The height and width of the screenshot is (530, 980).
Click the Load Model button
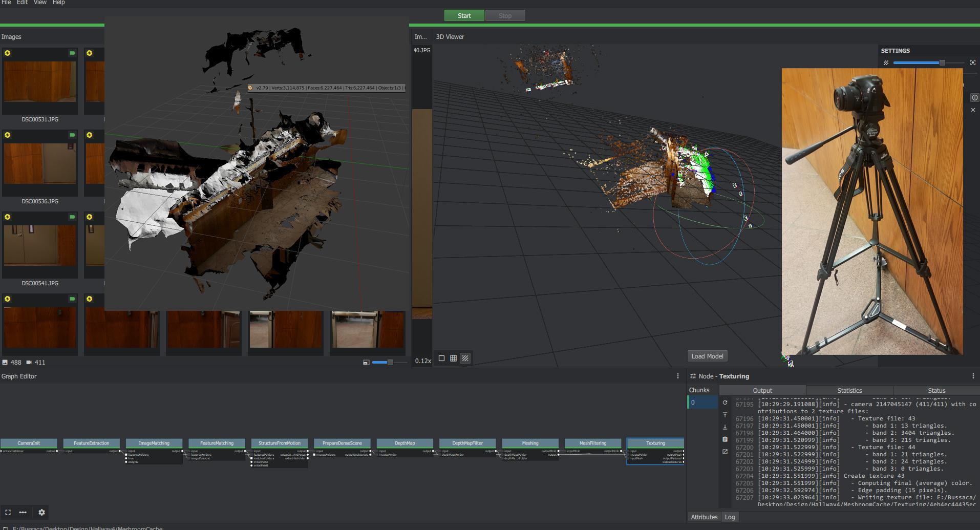(x=707, y=356)
